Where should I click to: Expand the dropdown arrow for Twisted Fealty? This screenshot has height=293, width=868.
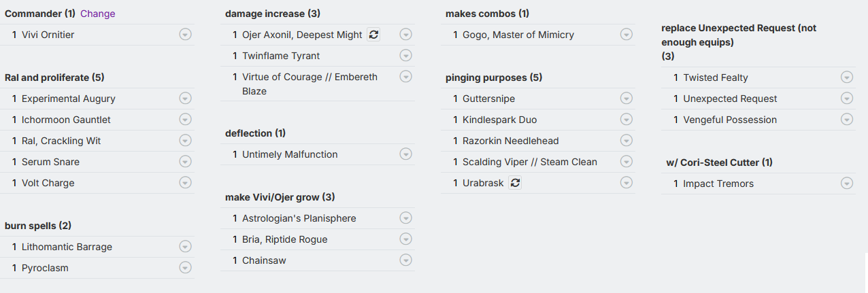click(x=847, y=77)
